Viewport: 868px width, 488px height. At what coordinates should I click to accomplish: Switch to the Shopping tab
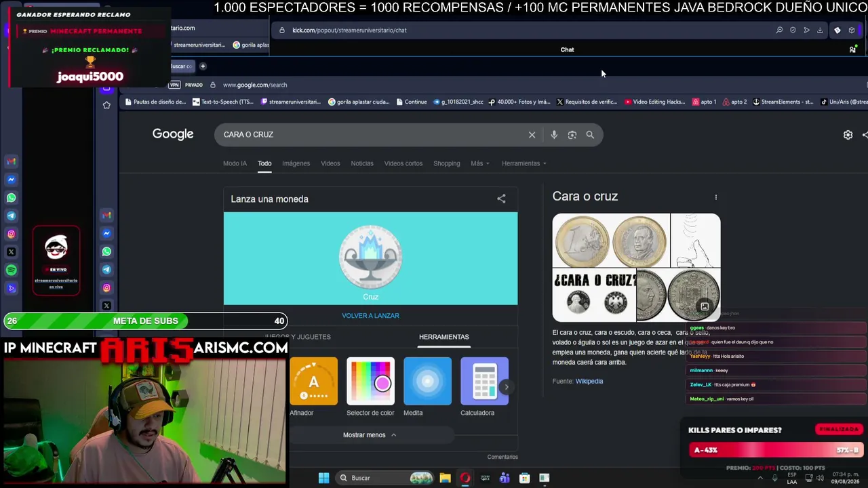point(447,163)
